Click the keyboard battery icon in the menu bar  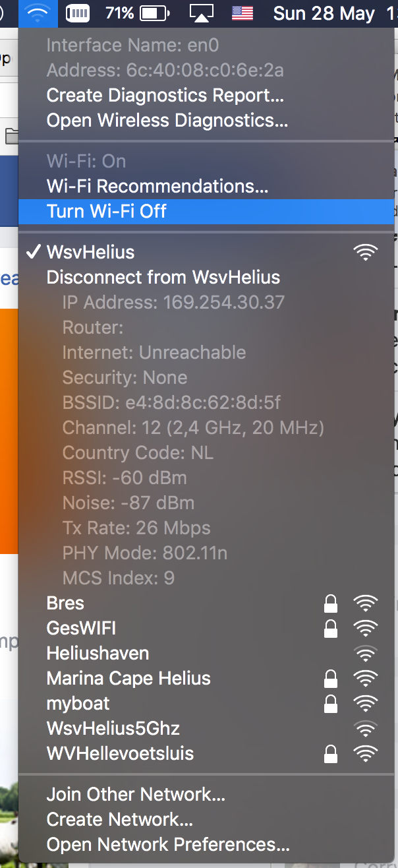click(x=77, y=13)
